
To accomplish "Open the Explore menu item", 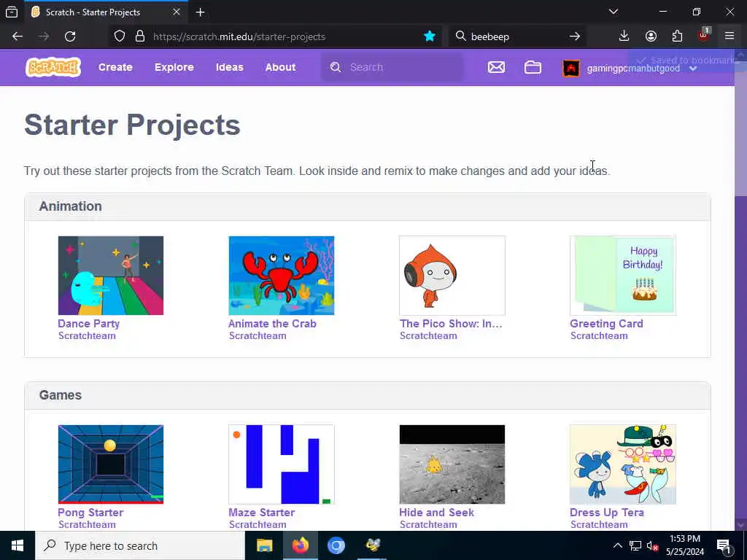I will (174, 67).
